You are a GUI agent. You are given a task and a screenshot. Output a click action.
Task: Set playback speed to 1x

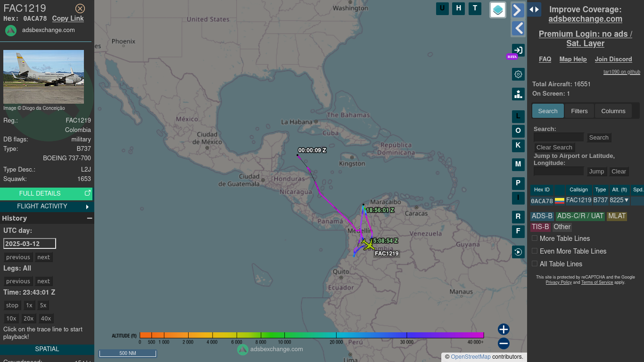[x=29, y=305]
